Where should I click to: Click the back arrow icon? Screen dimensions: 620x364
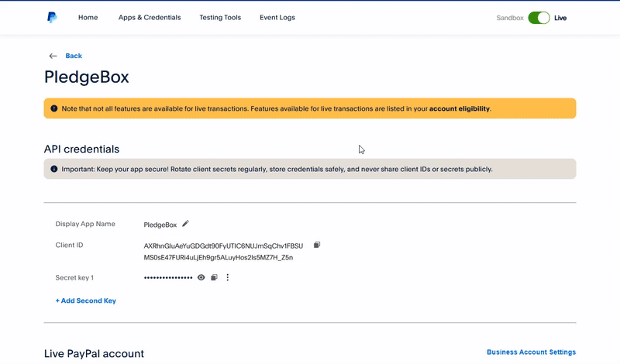pyautogui.click(x=53, y=56)
